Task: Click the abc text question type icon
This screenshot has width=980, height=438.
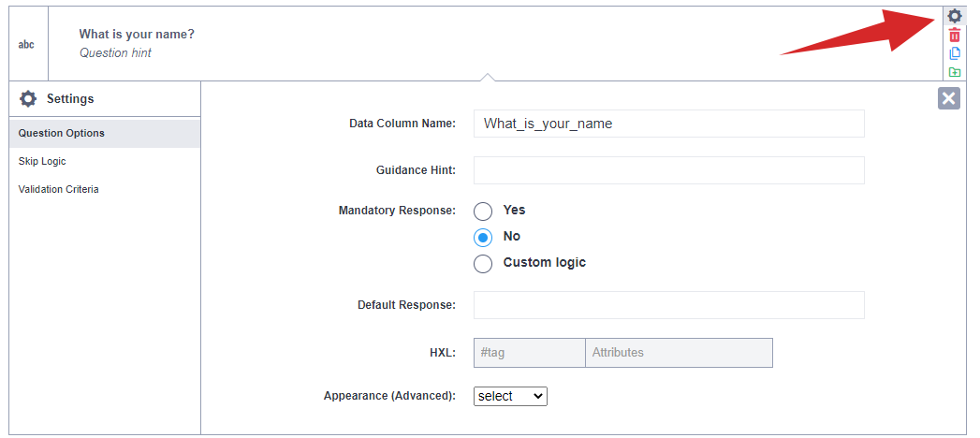Action: click(27, 44)
